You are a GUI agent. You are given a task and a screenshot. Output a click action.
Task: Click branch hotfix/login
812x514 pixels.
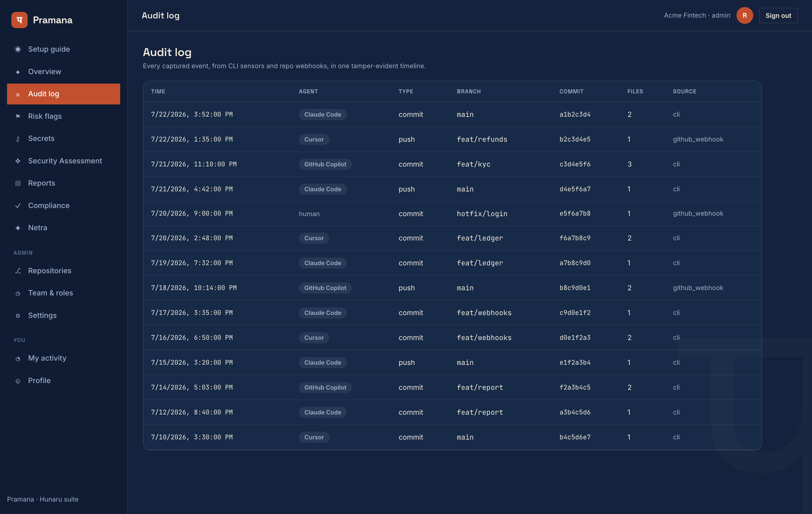(x=482, y=214)
